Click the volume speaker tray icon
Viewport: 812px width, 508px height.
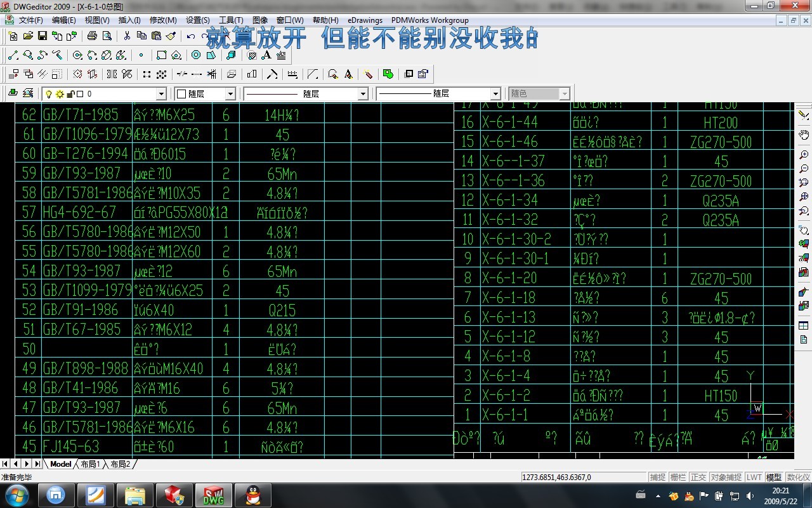(x=750, y=496)
